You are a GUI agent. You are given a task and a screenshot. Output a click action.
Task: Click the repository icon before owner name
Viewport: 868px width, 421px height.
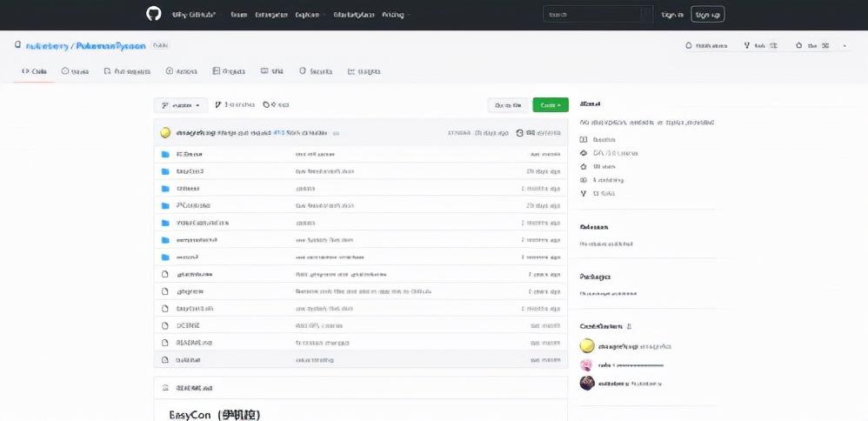(x=17, y=45)
